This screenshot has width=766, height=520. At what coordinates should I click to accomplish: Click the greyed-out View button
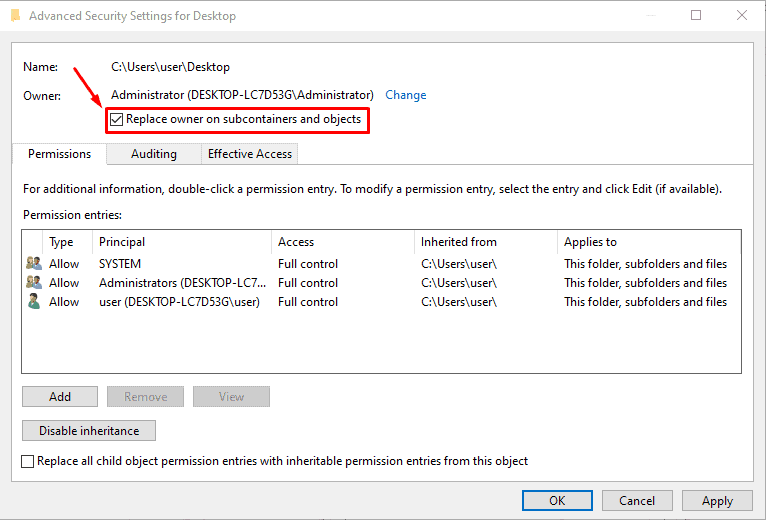click(x=231, y=396)
